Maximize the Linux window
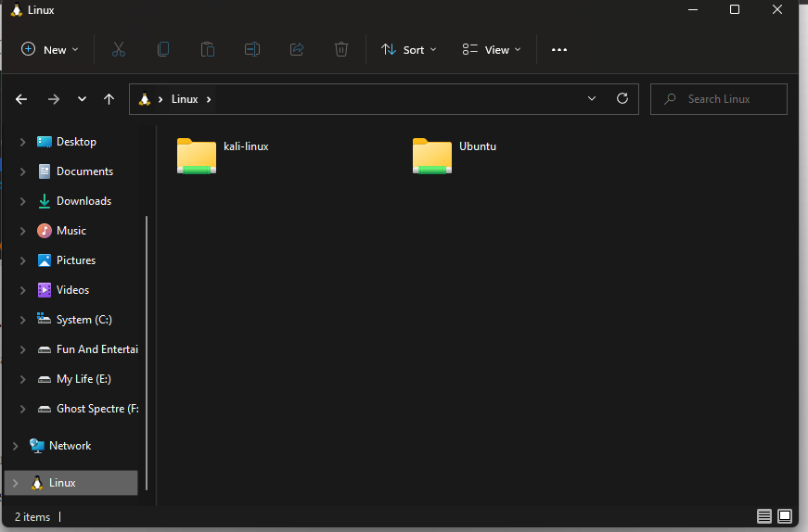 click(735, 10)
